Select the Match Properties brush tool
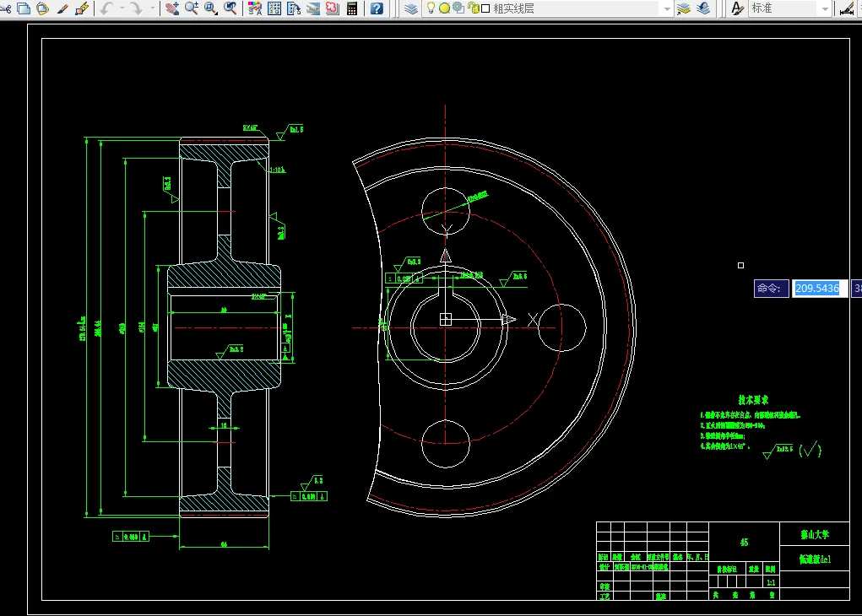Viewport: 862px width, 616px height. (62, 8)
